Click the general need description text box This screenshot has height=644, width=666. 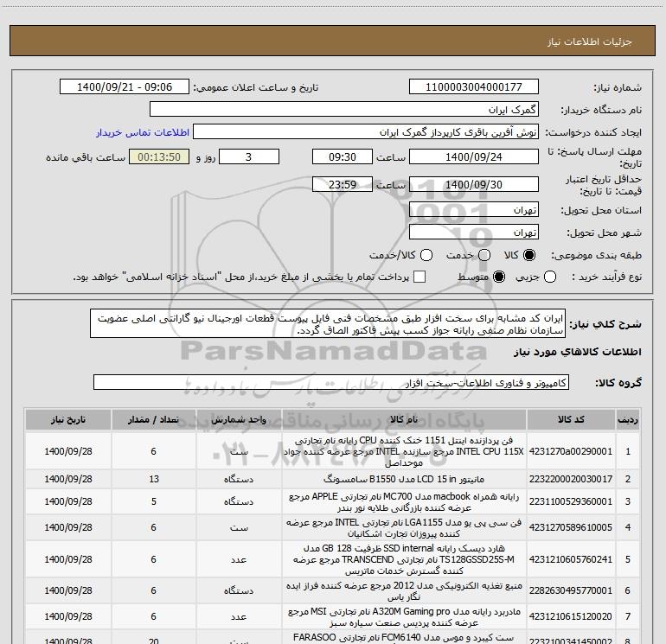tap(328, 324)
